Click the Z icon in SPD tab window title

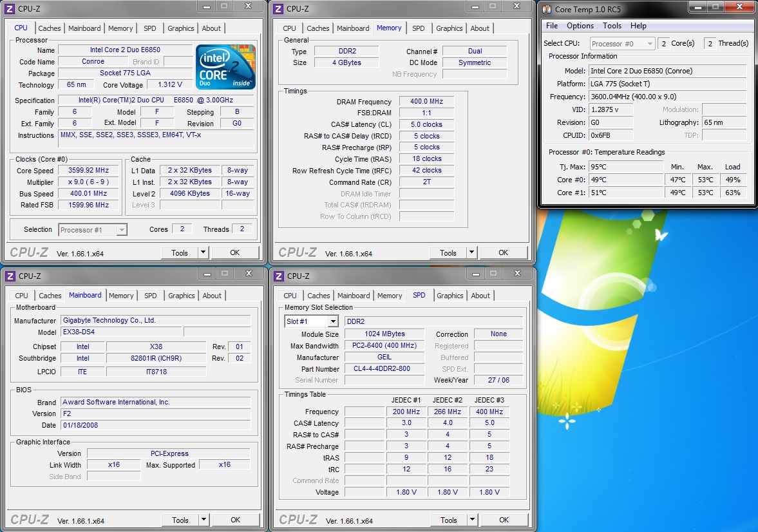tap(279, 276)
